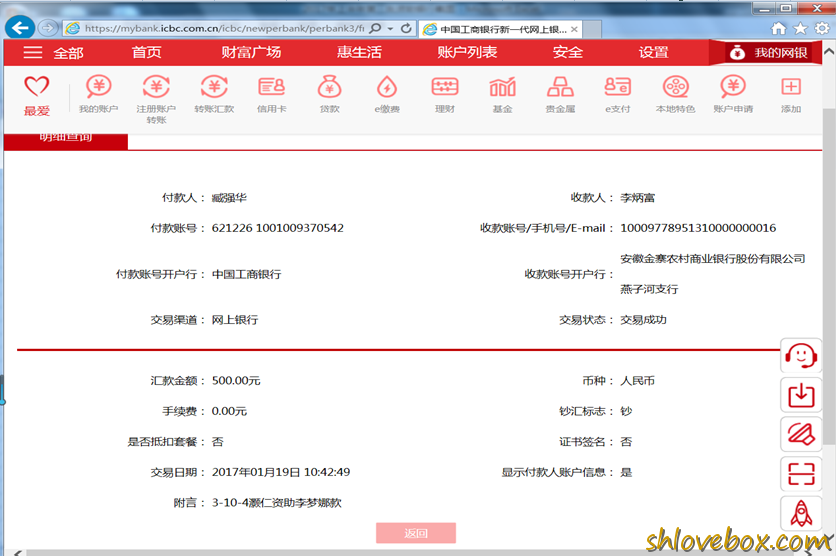Open online customer service smiley icon

(801, 356)
